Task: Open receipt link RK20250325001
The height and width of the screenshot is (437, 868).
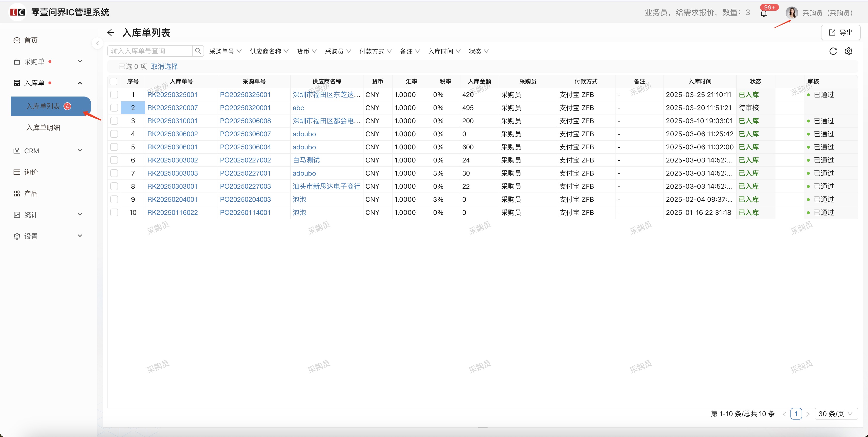Action: click(x=172, y=95)
